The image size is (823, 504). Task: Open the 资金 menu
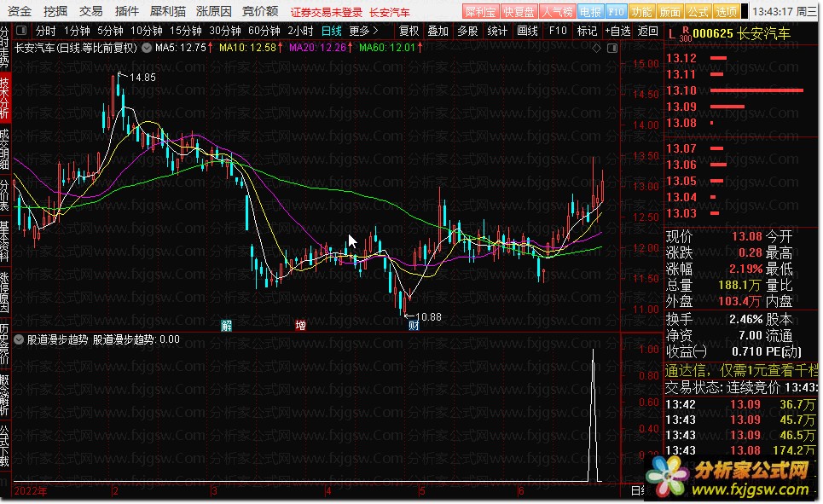(20, 11)
